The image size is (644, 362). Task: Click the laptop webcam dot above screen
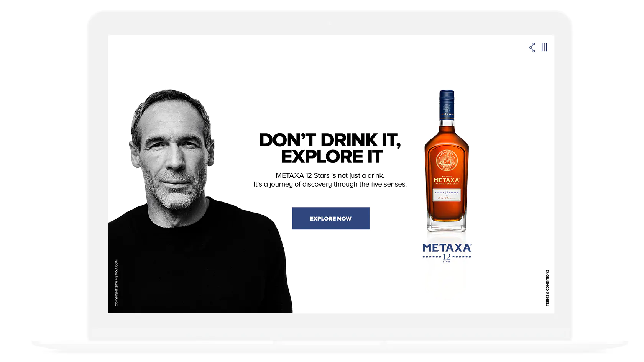point(330,24)
